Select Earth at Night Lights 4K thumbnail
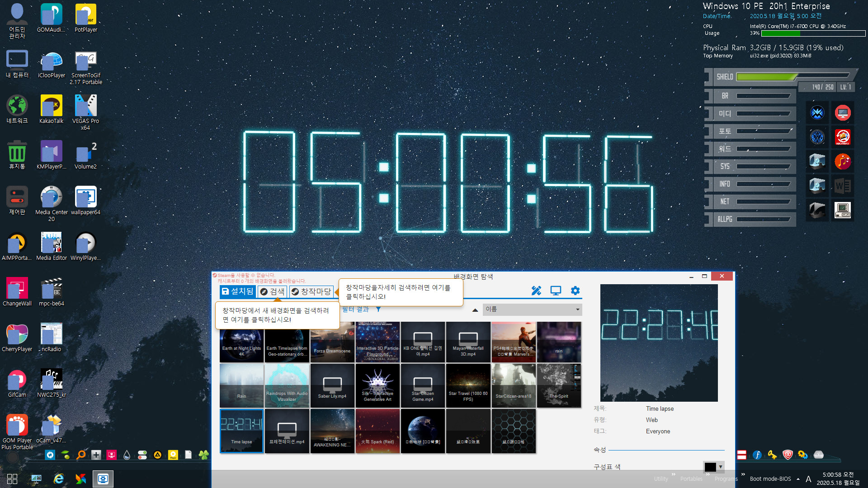This screenshot has width=868, height=488. [x=241, y=342]
